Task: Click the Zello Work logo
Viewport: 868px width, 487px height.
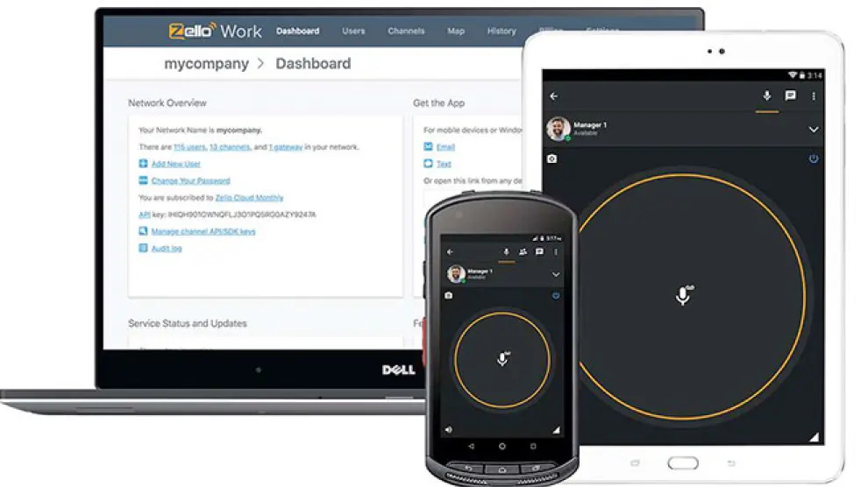Action: click(x=215, y=32)
